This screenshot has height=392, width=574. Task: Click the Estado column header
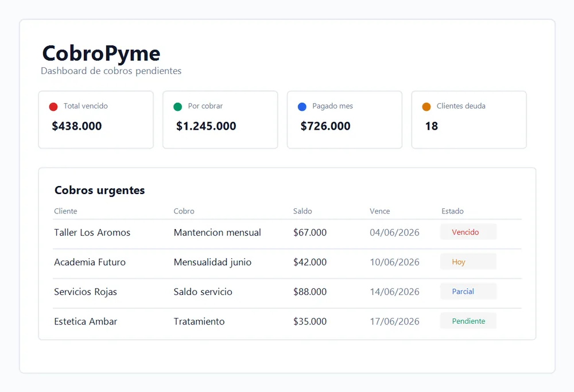click(x=452, y=211)
